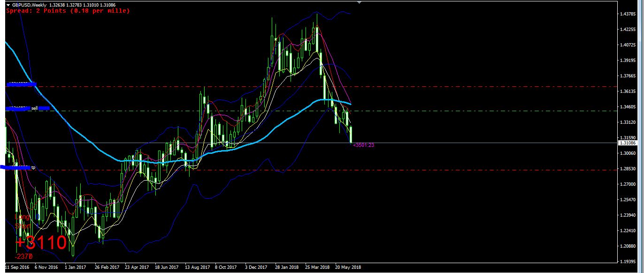The width and height of the screenshot is (644, 273).
Task: Click the magenta "<3501.23" label
Action: [x=363, y=145]
